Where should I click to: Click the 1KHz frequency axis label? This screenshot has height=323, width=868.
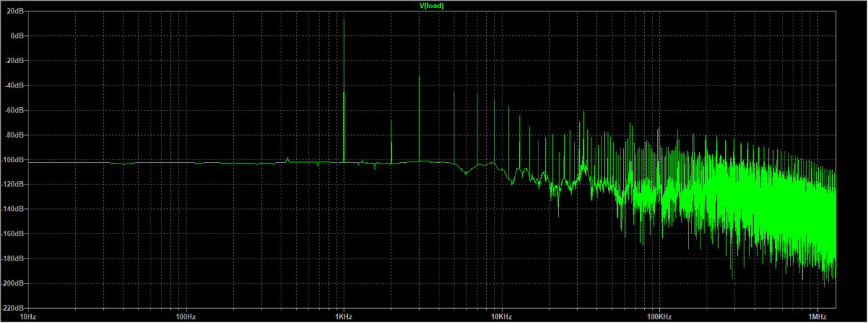(x=344, y=317)
